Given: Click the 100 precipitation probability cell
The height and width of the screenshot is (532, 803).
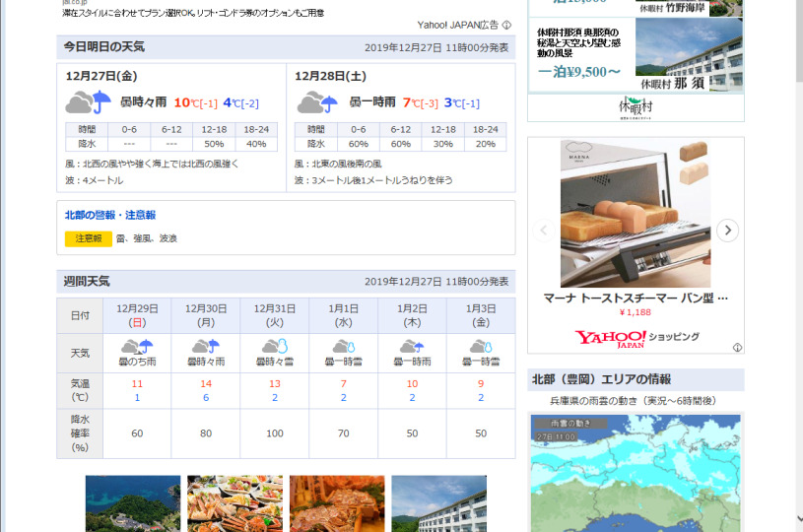Looking at the screenshot, I should pos(275,433).
